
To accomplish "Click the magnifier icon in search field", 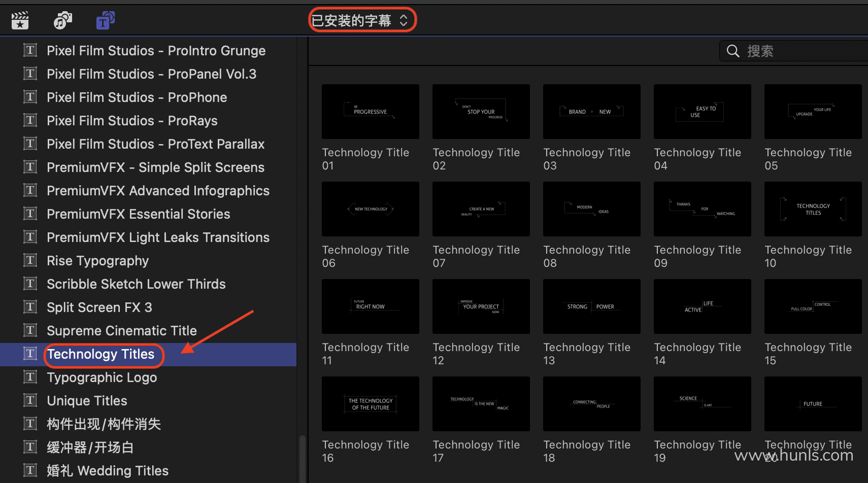I will (x=733, y=51).
